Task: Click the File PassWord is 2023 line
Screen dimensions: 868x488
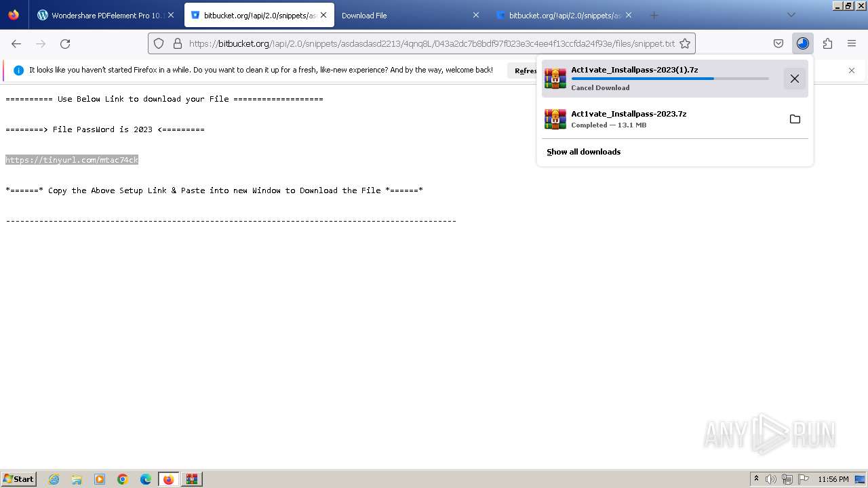Action: click(105, 129)
